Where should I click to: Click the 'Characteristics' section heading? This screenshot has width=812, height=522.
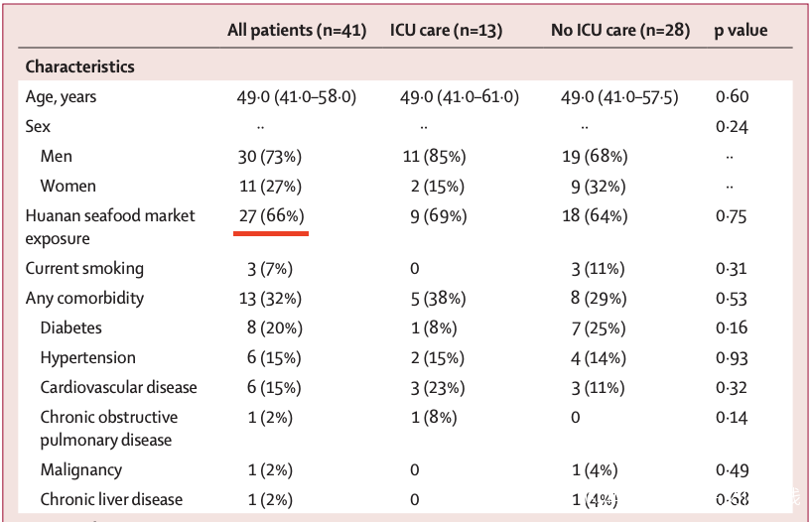(79, 67)
